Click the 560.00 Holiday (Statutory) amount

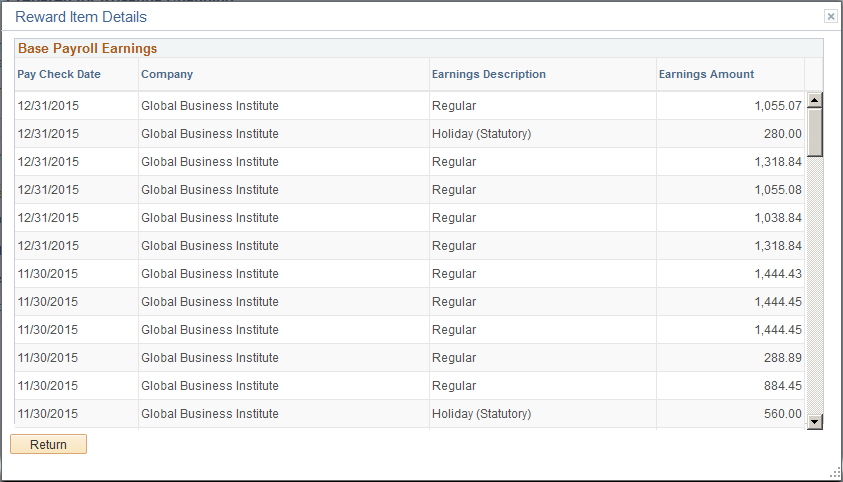click(782, 414)
